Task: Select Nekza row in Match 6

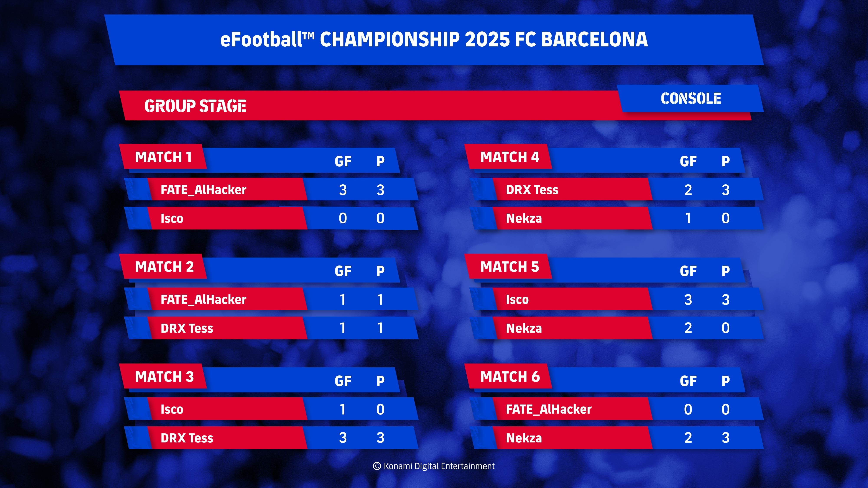Action: pyautogui.click(x=617, y=438)
